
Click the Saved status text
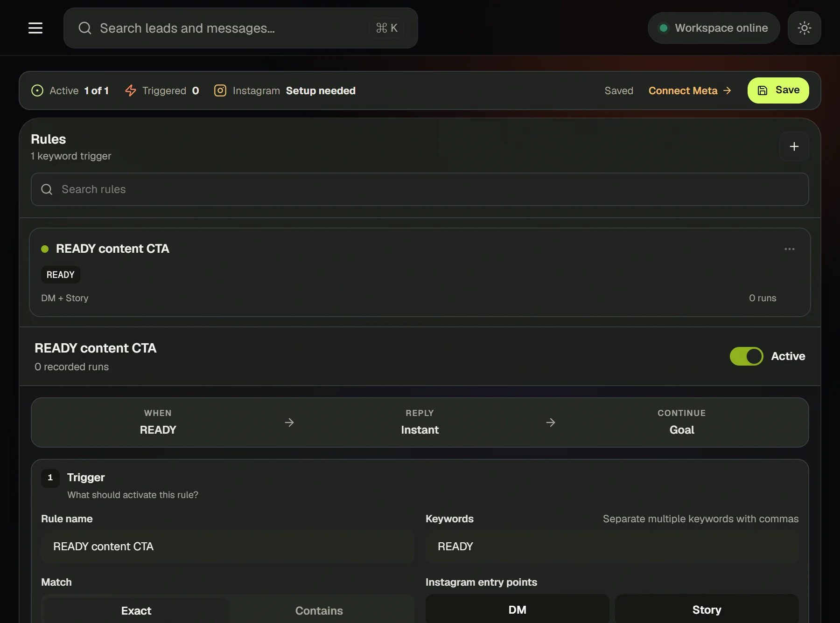[619, 90]
